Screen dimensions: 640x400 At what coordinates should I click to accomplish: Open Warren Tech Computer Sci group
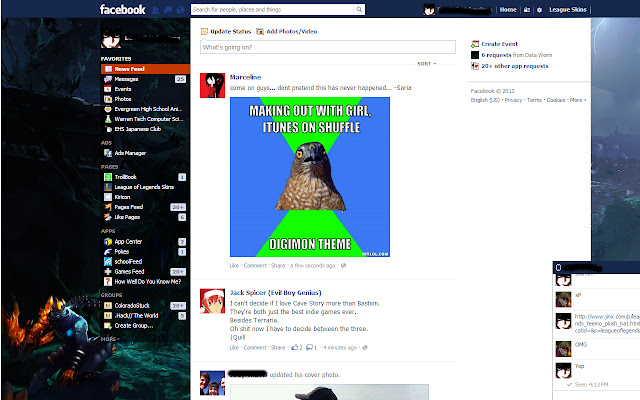pos(145,119)
